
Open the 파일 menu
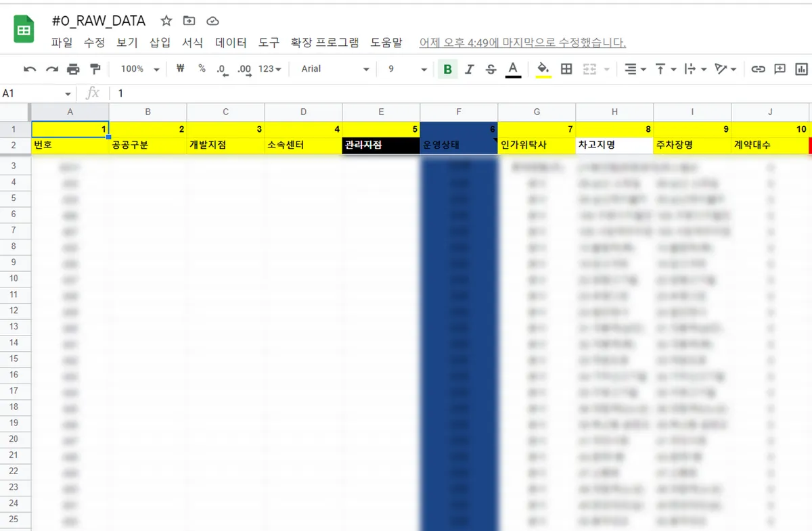62,43
